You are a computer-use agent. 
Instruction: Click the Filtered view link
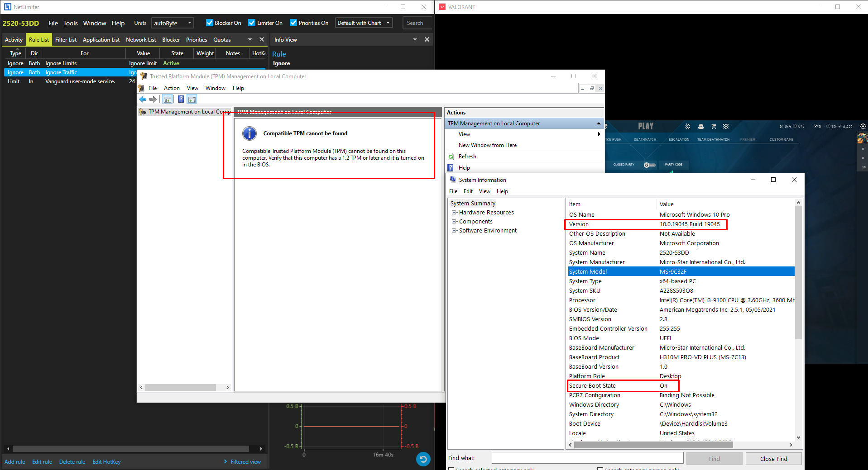245,462
